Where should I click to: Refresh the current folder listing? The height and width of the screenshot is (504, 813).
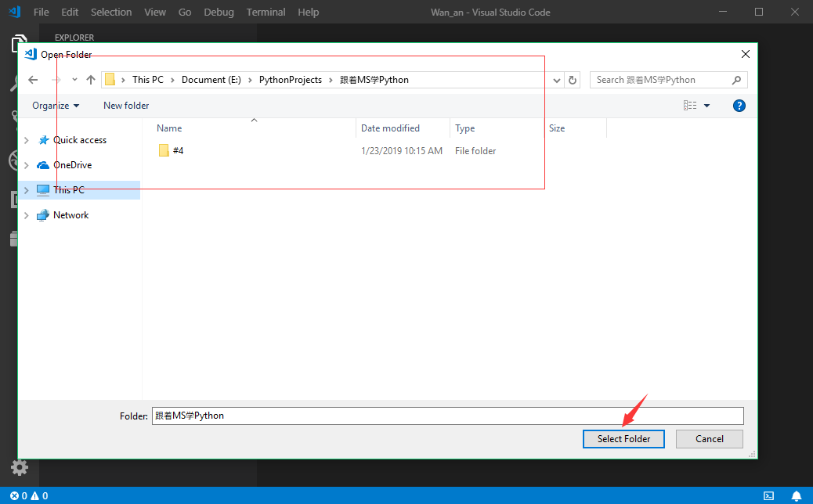click(573, 80)
